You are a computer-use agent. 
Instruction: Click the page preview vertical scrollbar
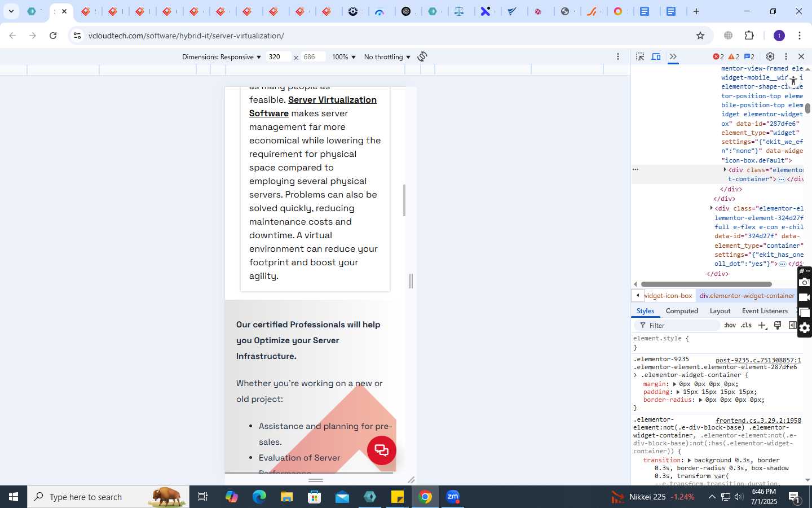(404, 200)
